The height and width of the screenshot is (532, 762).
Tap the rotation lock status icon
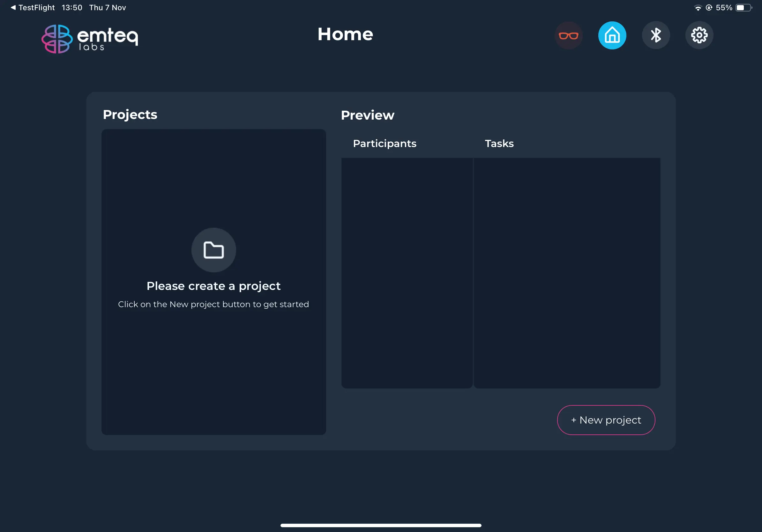click(x=709, y=8)
